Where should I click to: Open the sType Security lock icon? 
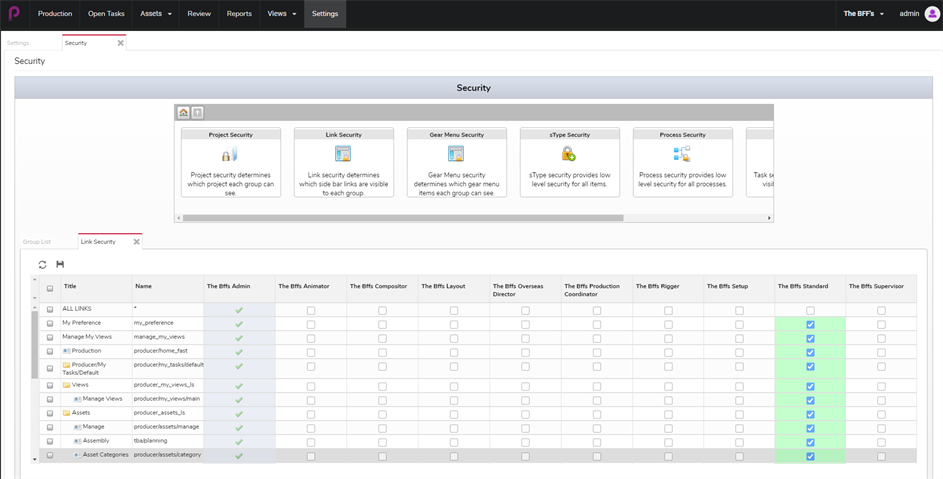coord(569,154)
